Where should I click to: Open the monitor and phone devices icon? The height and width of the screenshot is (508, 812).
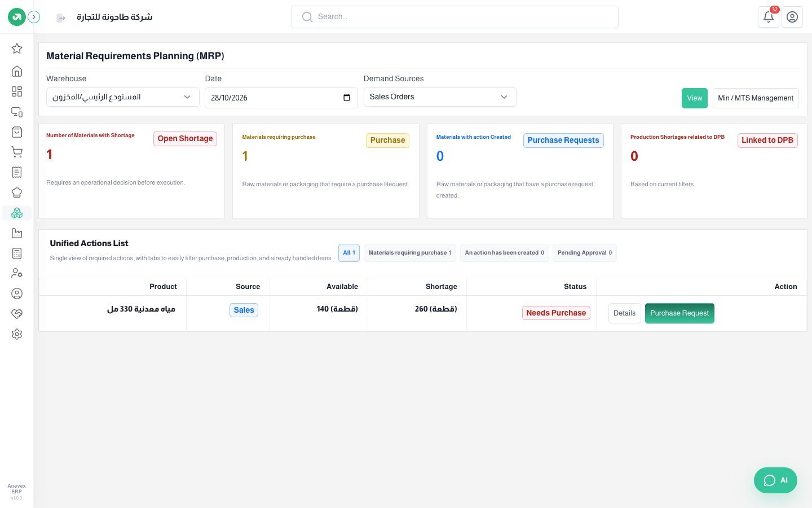pyautogui.click(x=17, y=112)
